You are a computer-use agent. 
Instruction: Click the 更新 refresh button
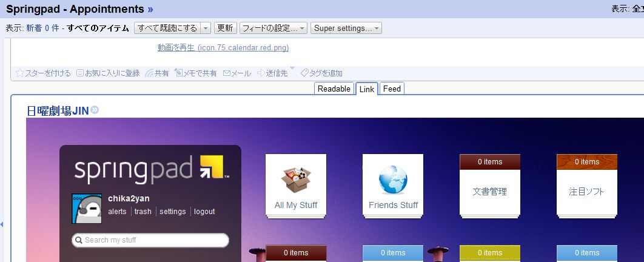tap(225, 29)
